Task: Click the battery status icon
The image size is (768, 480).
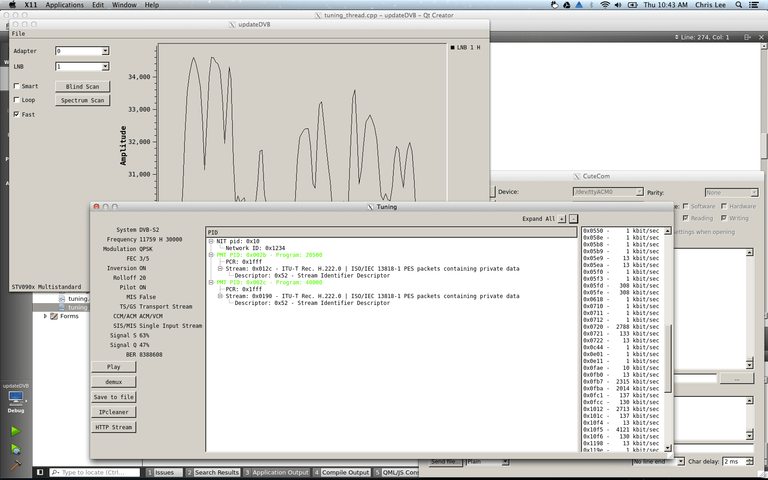Action: click(632, 5)
